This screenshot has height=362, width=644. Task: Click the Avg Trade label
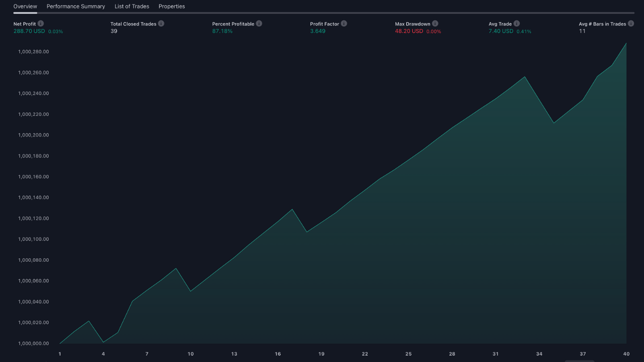pos(500,24)
